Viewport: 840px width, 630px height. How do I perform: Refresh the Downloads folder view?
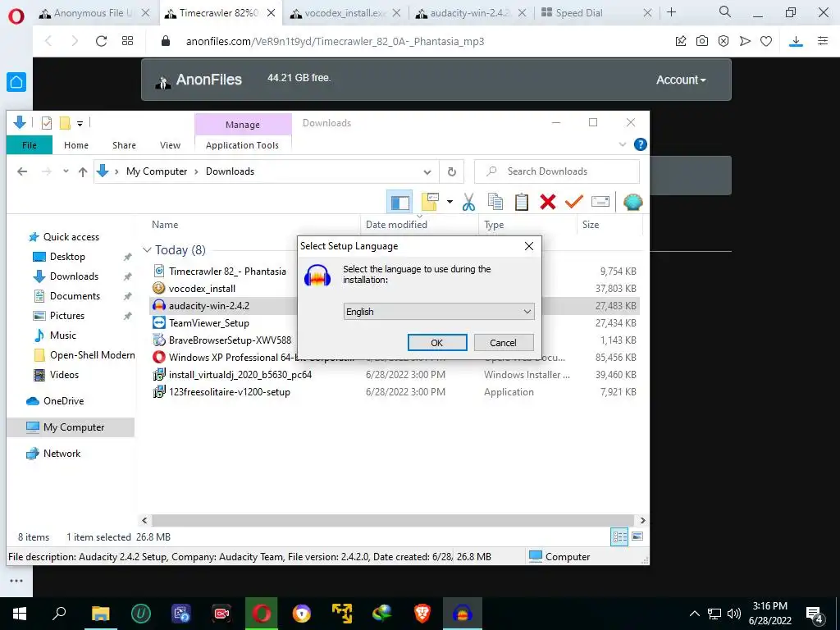(x=452, y=171)
